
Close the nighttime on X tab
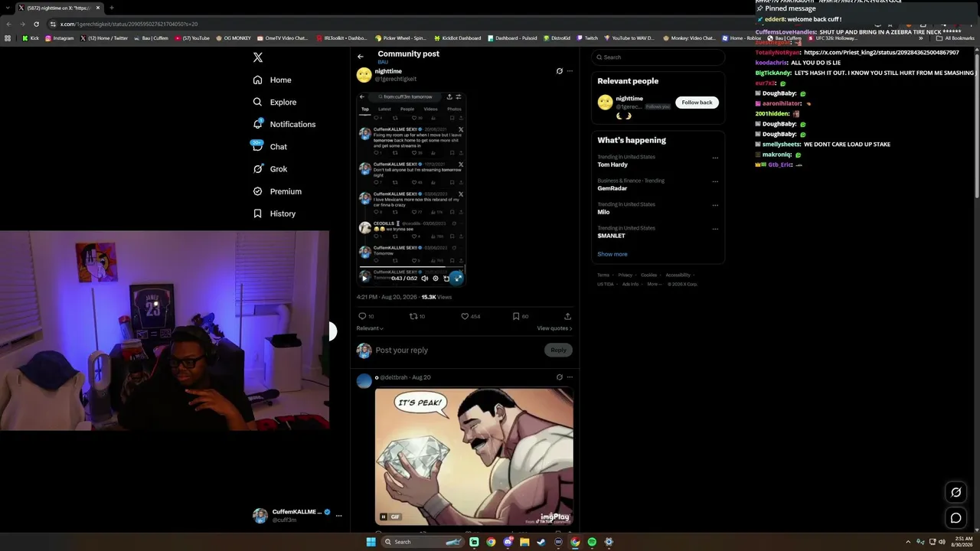[x=98, y=8]
